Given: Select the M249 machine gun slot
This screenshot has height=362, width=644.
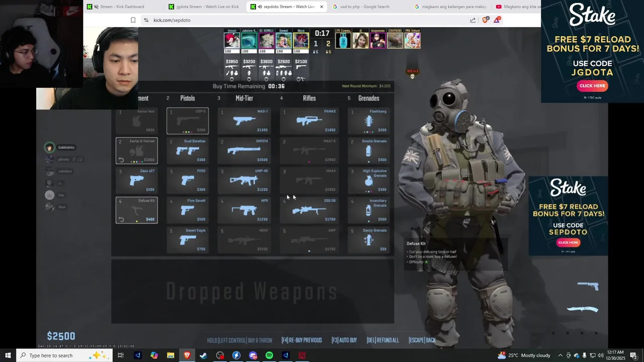Looking at the screenshot, I should (245, 240).
